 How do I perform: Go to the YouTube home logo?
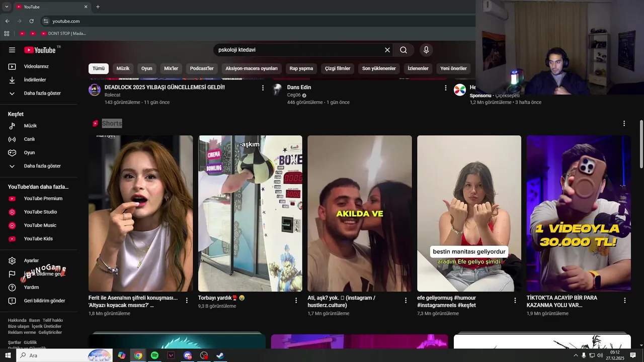(40, 50)
